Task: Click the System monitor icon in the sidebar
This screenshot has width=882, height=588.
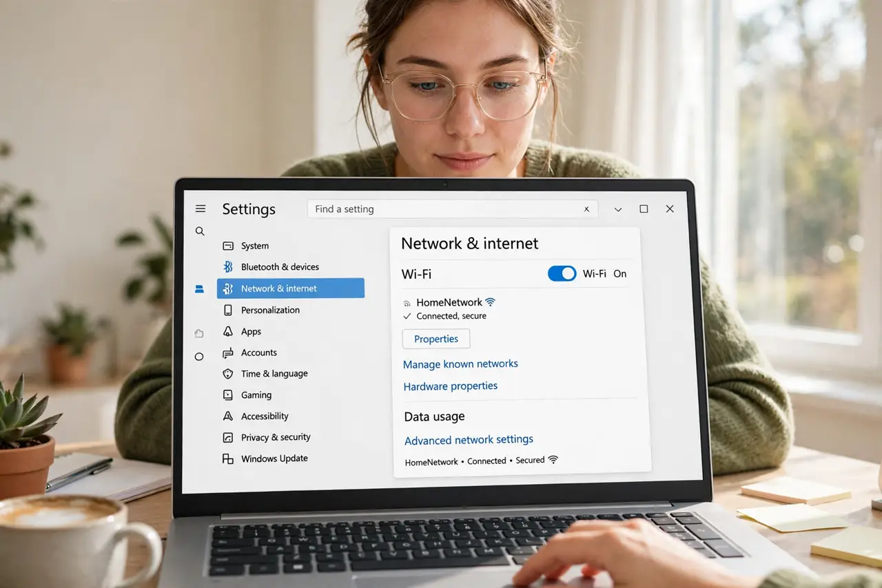Action: coord(228,246)
